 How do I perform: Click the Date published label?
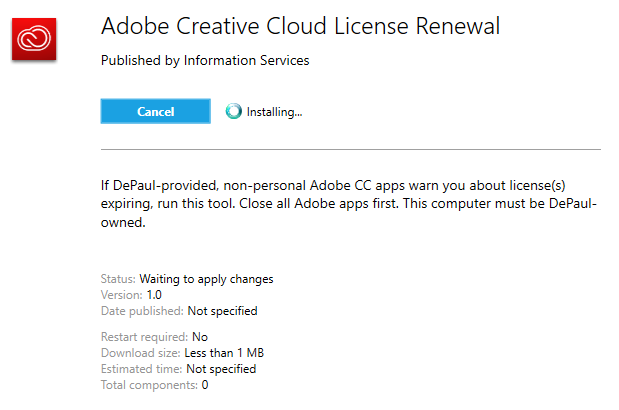point(142,311)
